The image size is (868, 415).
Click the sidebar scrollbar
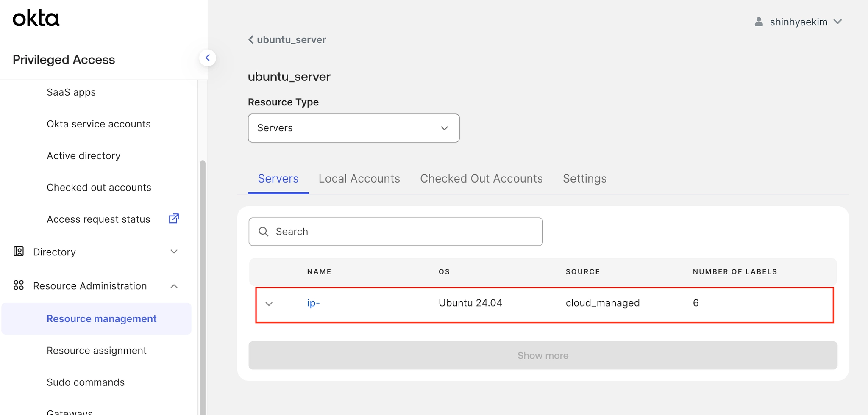[203, 288]
